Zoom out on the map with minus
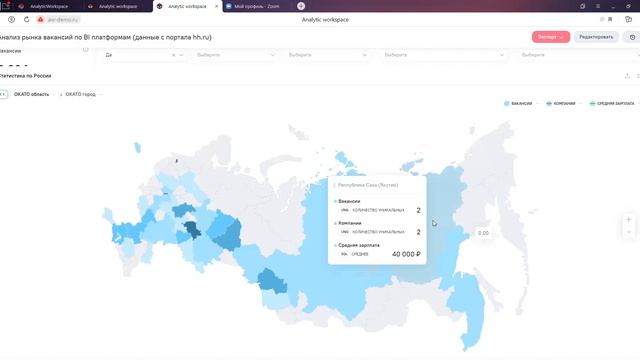Image resolution: width=640 pixels, height=360 pixels. point(629,232)
